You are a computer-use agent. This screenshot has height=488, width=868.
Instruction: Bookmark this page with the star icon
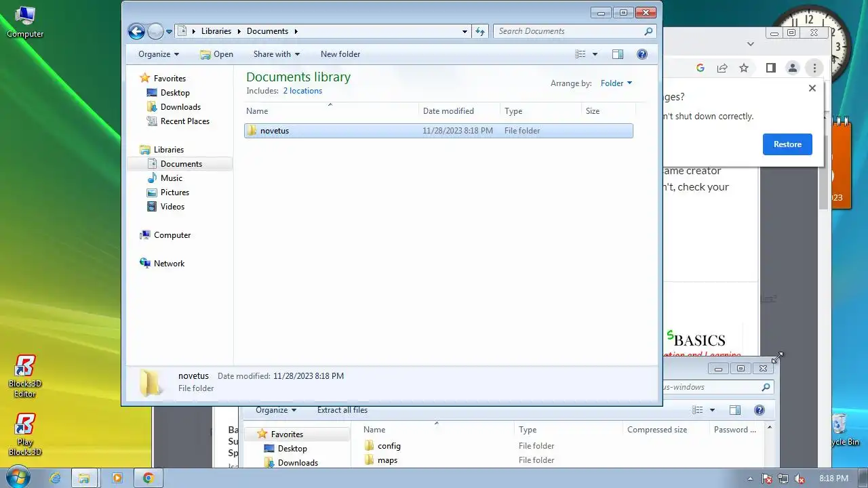point(744,68)
